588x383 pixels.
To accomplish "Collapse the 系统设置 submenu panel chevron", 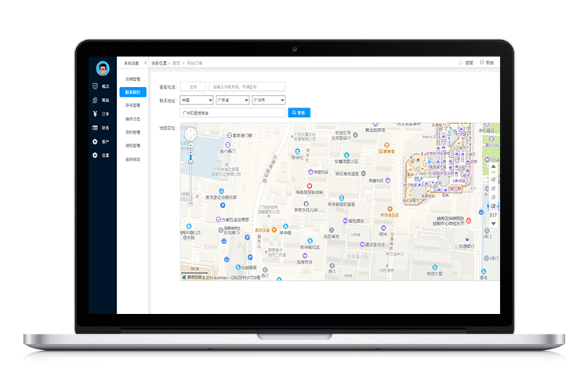I will pyautogui.click(x=146, y=63).
